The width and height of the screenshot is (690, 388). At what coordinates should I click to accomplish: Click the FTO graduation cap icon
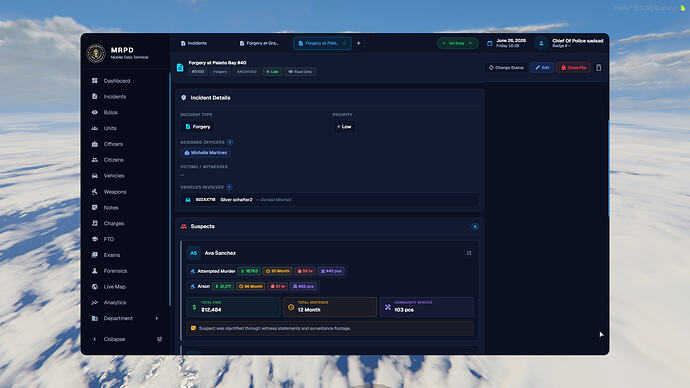95,239
